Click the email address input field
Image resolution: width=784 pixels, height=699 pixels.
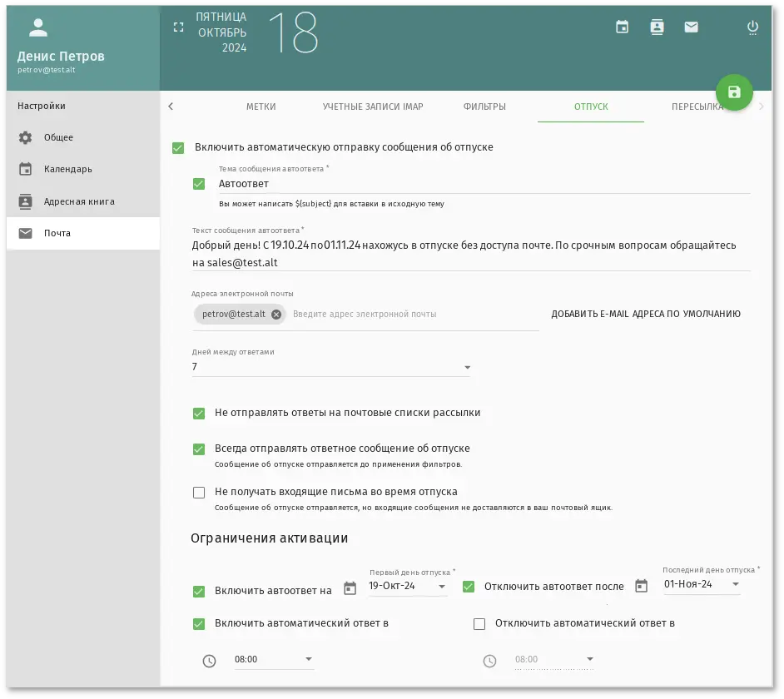pos(375,314)
